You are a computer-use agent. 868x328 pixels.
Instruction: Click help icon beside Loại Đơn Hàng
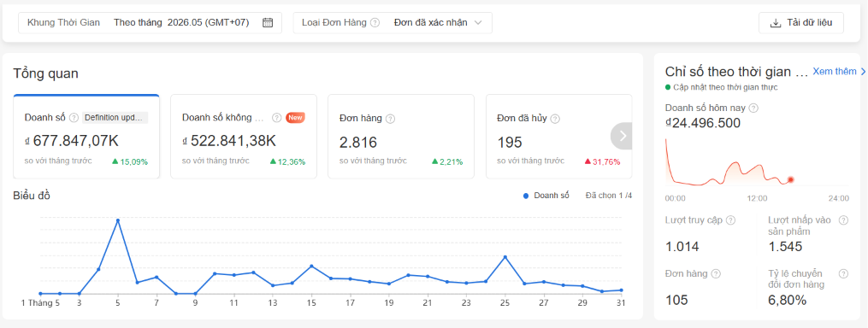[375, 23]
